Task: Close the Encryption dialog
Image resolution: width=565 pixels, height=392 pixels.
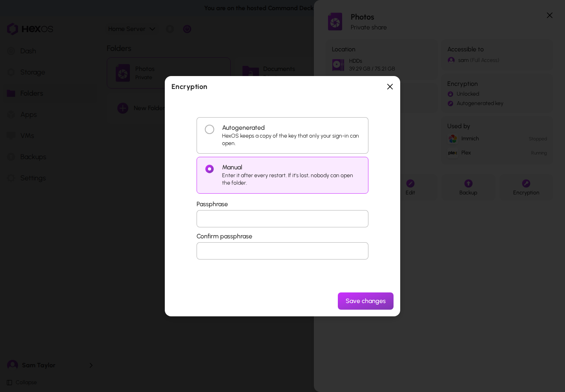Action: pos(390,87)
